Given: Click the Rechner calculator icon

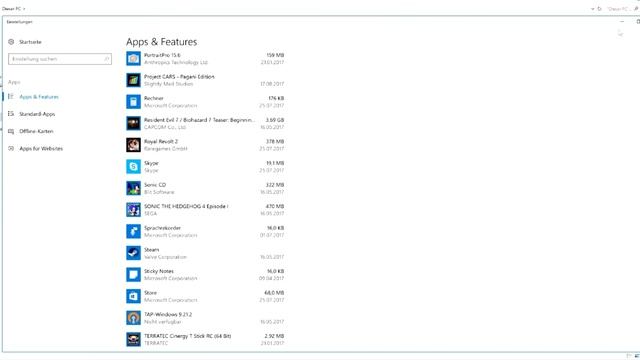Looking at the screenshot, I should 133,102.
